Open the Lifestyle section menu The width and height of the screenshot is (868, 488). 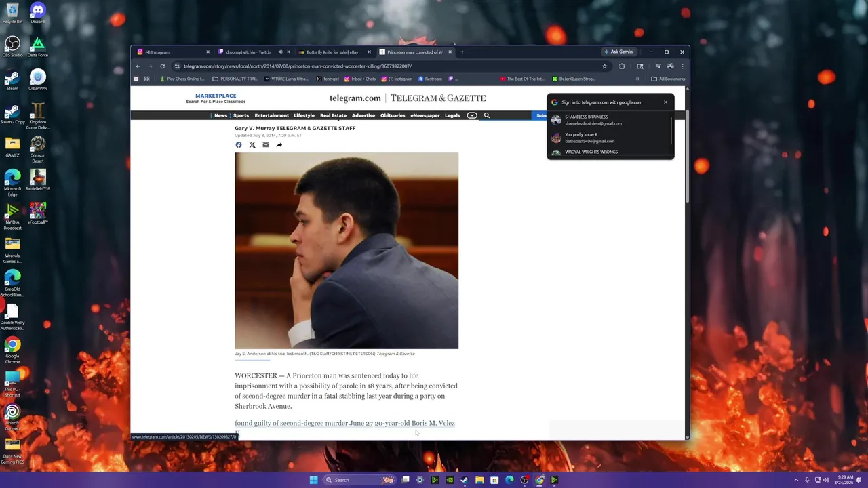click(x=304, y=115)
